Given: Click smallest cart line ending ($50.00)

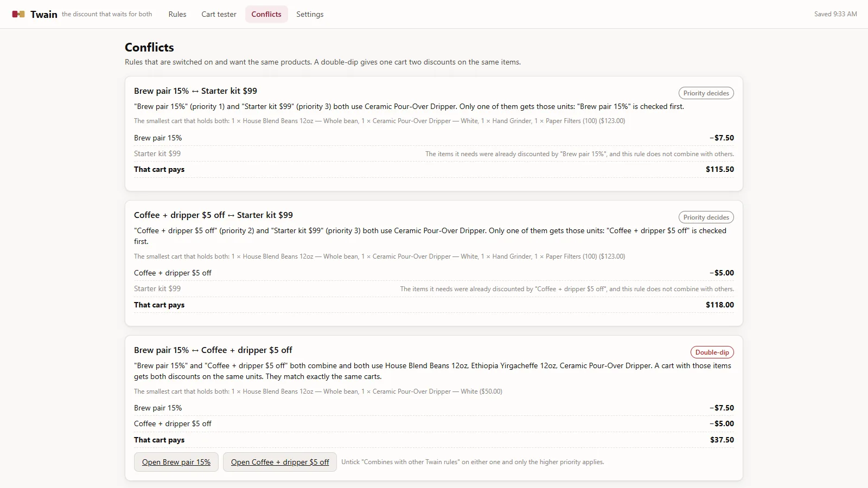Looking at the screenshot, I should click(x=318, y=391).
